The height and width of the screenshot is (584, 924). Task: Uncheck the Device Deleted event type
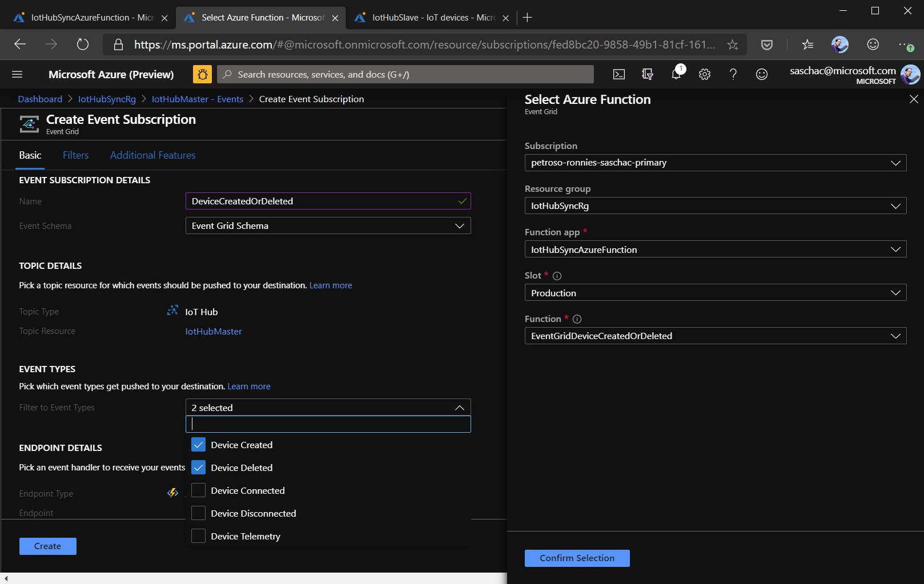click(198, 468)
